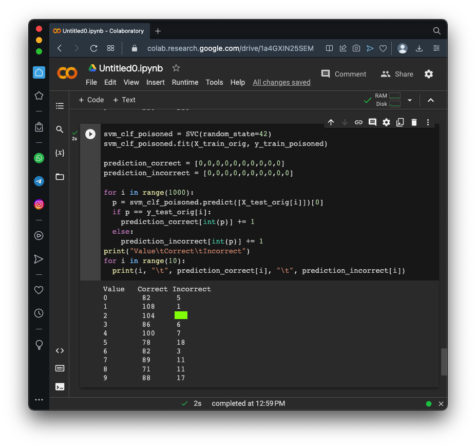The width and height of the screenshot is (476, 448).
Task: Copy link to cell using link icon
Action: click(x=358, y=122)
